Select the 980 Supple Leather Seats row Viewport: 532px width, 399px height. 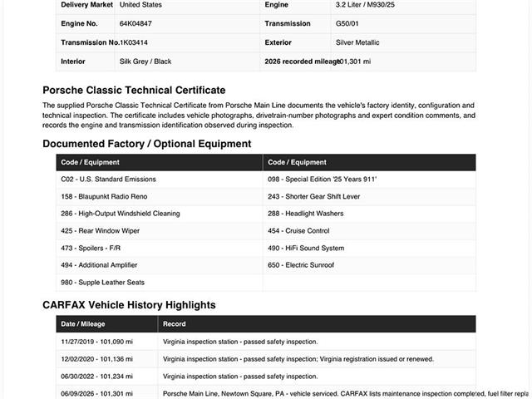tap(266, 283)
